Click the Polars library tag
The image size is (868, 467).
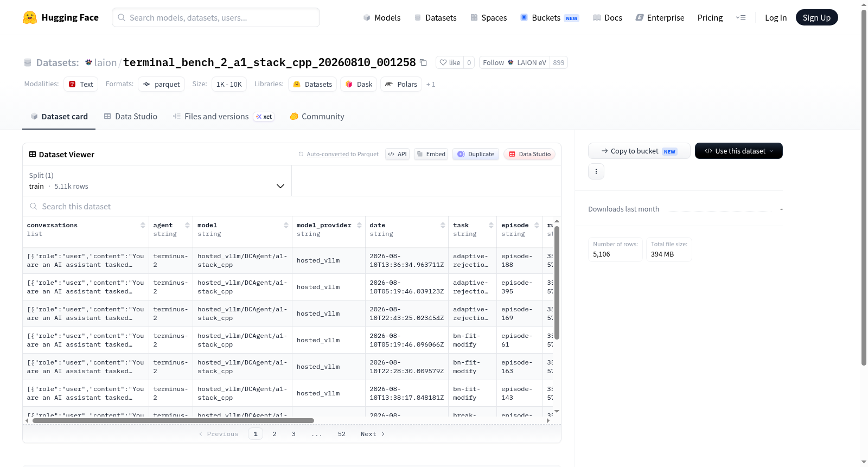(x=401, y=84)
